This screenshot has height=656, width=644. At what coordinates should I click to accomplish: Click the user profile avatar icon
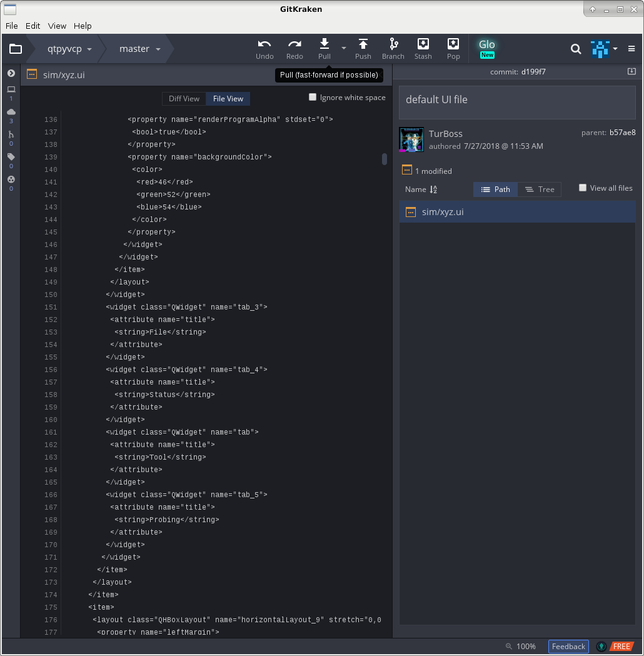point(600,49)
